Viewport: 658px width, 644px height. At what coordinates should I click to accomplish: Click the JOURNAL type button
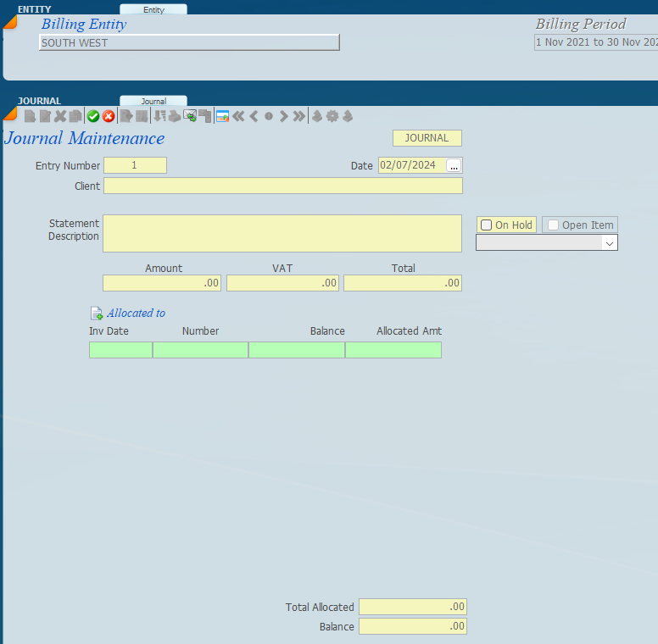tap(427, 138)
